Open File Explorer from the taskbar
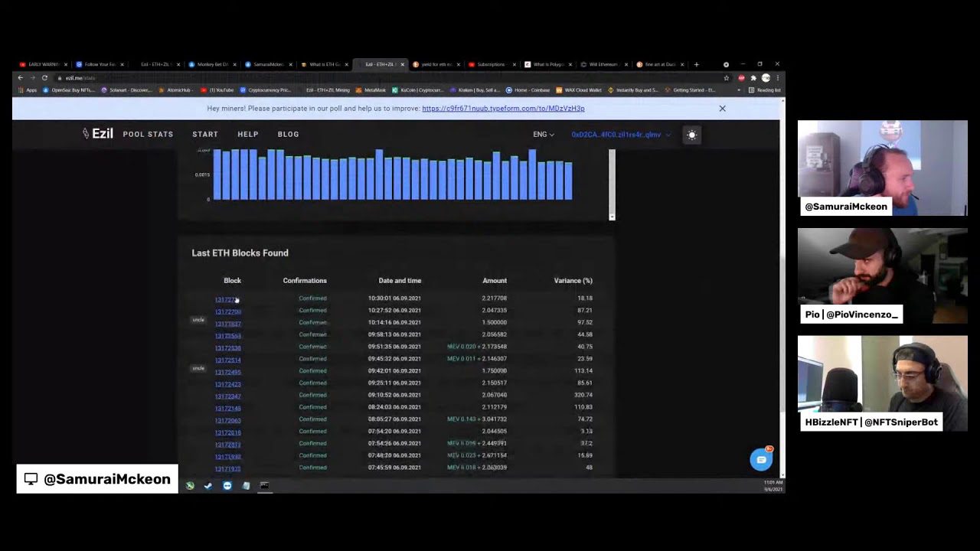This screenshot has height=551, width=980. tap(246, 485)
